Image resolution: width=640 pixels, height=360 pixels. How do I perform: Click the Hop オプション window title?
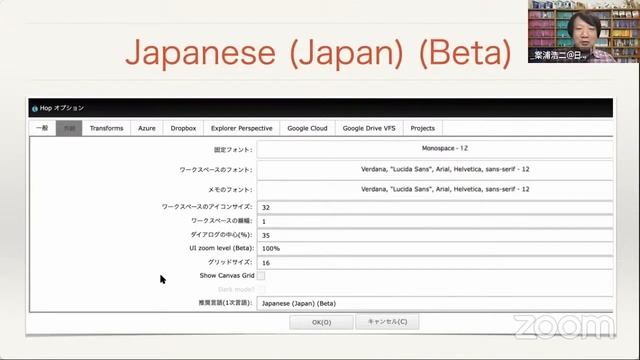point(62,108)
